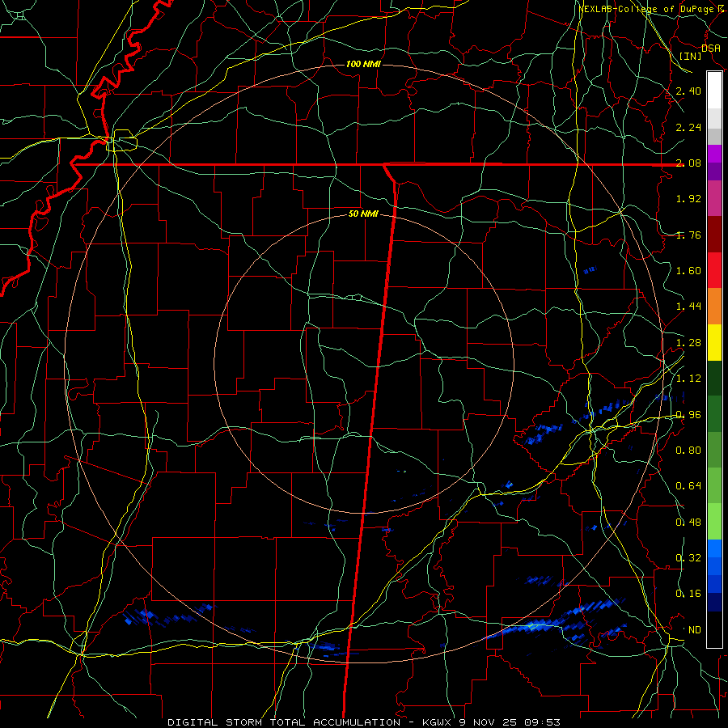Click the DSA product label
The image size is (728, 728).
711,49
